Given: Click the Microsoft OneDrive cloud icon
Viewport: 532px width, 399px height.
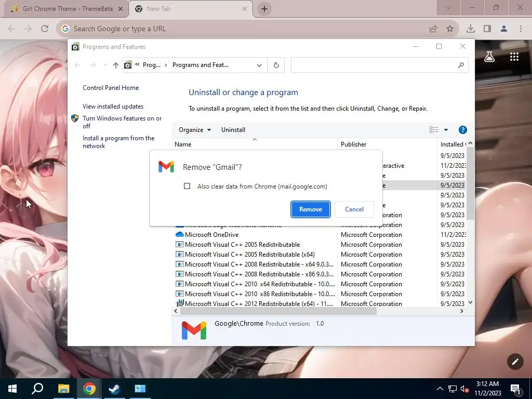Looking at the screenshot, I should [x=179, y=234].
